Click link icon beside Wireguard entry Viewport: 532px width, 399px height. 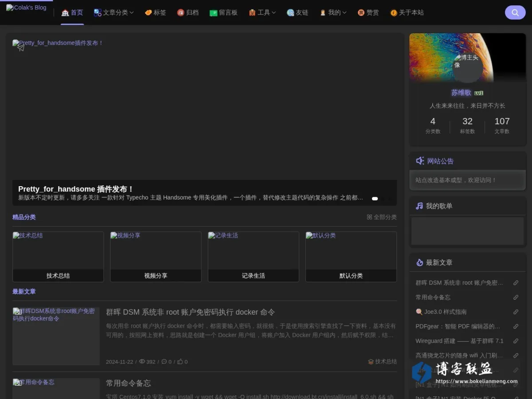(x=516, y=341)
